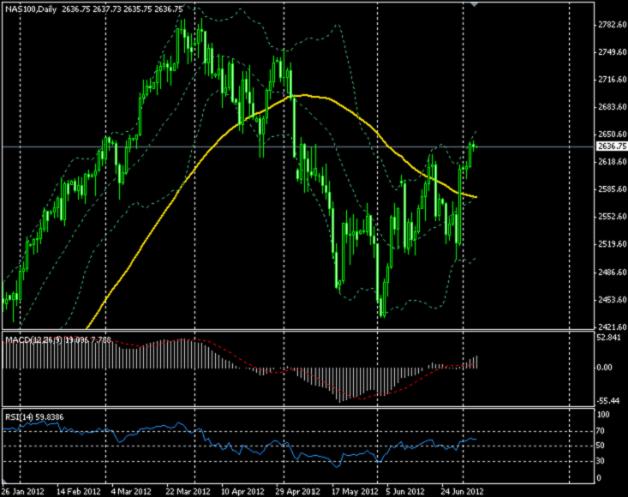The height and width of the screenshot is (497, 628).
Task: Click the 52.841 MACD scale value
Action: click(x=609, y=338)
